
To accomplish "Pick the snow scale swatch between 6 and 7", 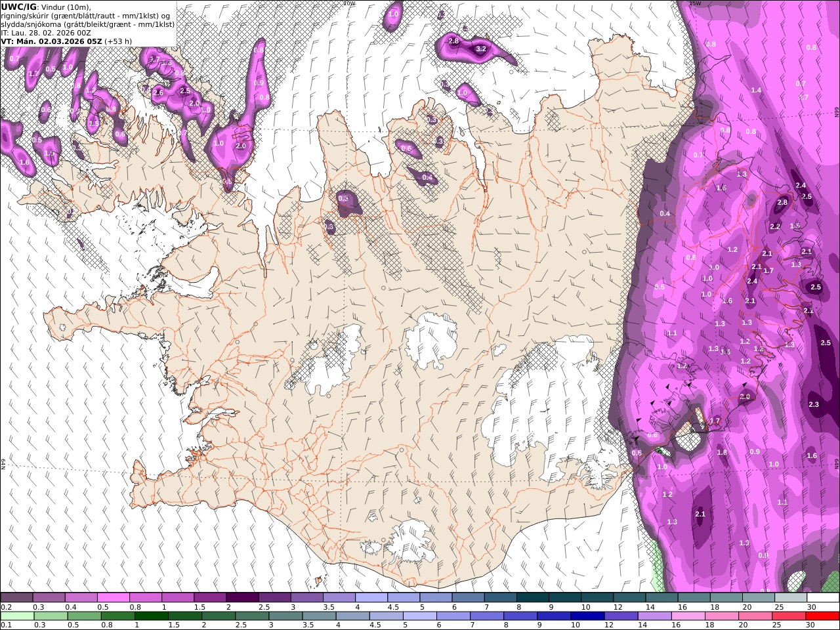I will coord(469,597).
